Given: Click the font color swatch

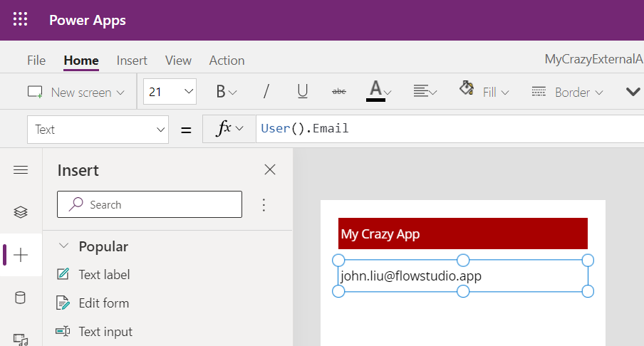Looking at the screenshot, I should [375, 92].
